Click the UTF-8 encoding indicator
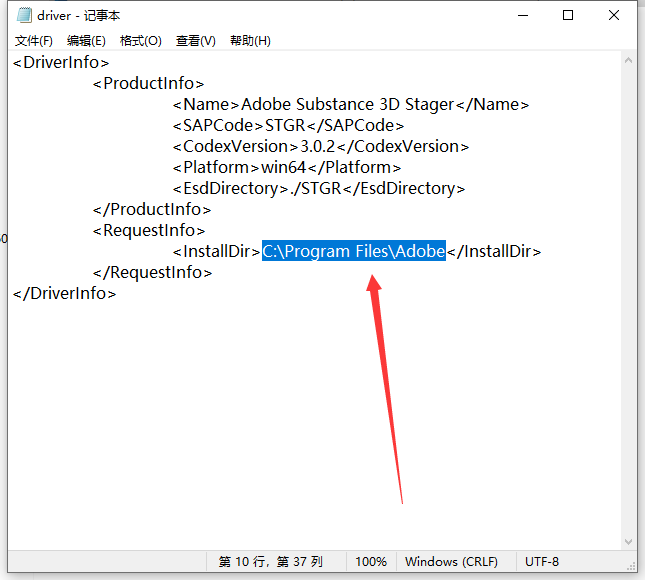The width and height of the screenshot is (645, 580). [540, 562]
